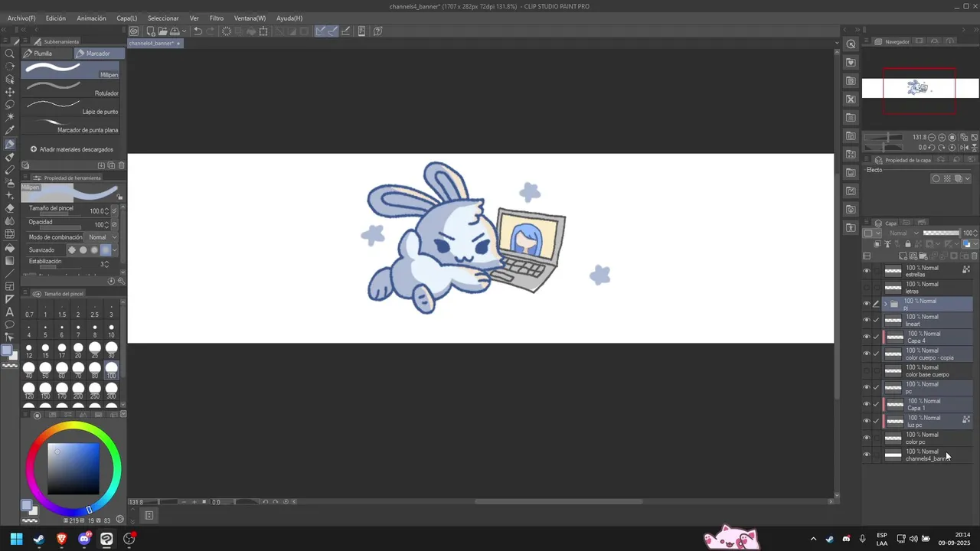Click the Navigator canvas thumbnail
The image size is (980, 551).
tap(920, 89)
